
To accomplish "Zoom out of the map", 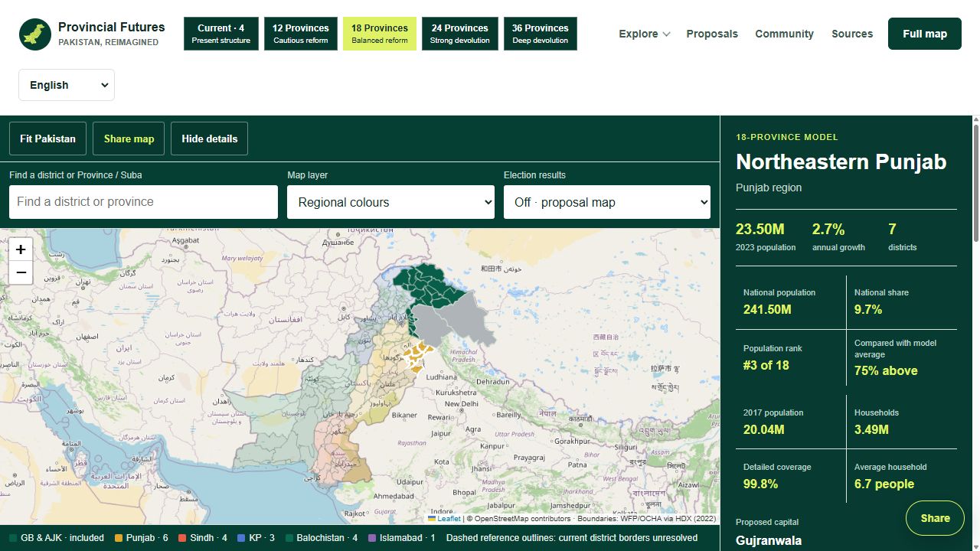I will [x=21, y=272].
